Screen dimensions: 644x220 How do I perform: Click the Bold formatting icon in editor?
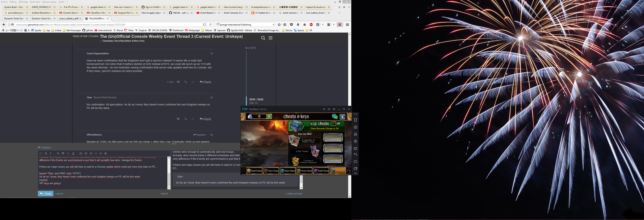pyautogui.click(x=46, y=153)
